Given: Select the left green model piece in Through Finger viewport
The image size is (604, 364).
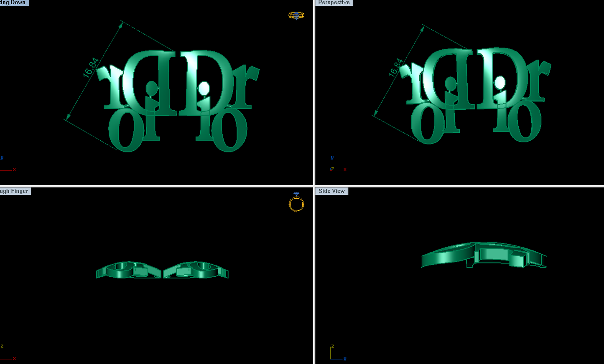Looking at the screenshot, I should point(128,270).
